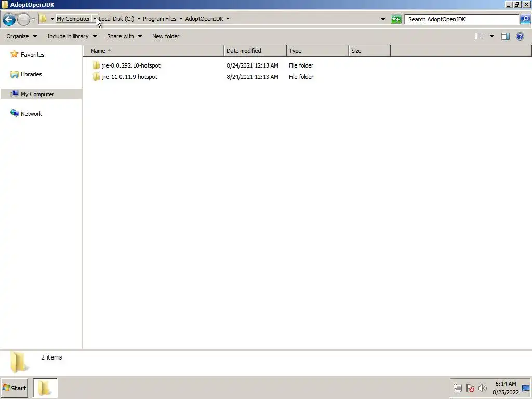Click the search magnifier icon
The image size is (532, 399).
525,19
